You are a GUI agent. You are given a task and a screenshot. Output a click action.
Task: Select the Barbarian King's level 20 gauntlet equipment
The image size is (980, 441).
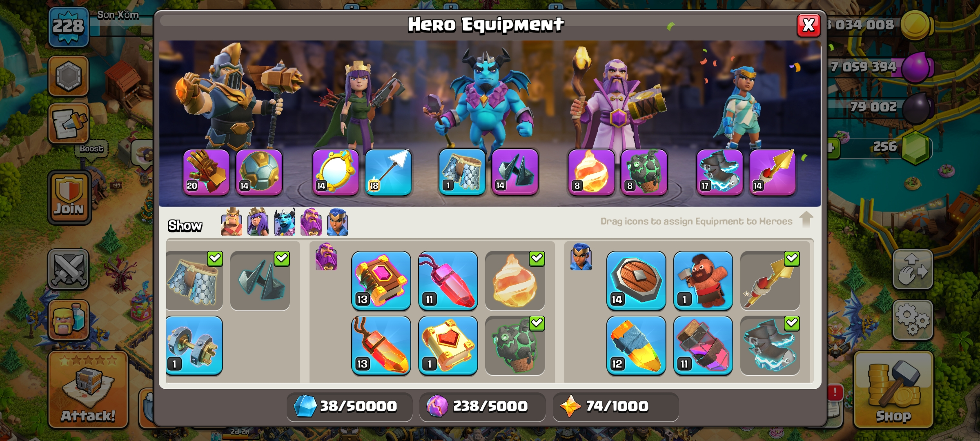[206, 172]
